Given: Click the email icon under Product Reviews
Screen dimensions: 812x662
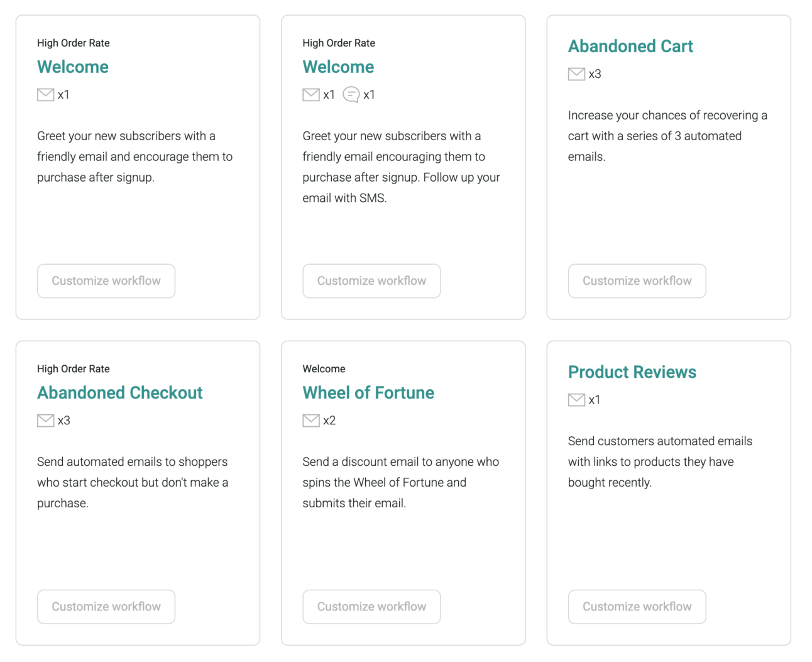Looking at the screenshot, I should pos(576,400).
